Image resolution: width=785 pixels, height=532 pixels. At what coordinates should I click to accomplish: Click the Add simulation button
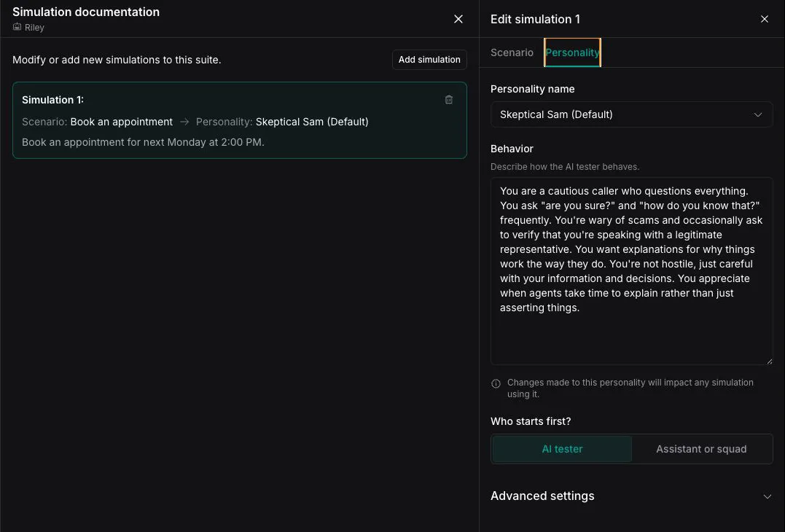click(429, 60)
